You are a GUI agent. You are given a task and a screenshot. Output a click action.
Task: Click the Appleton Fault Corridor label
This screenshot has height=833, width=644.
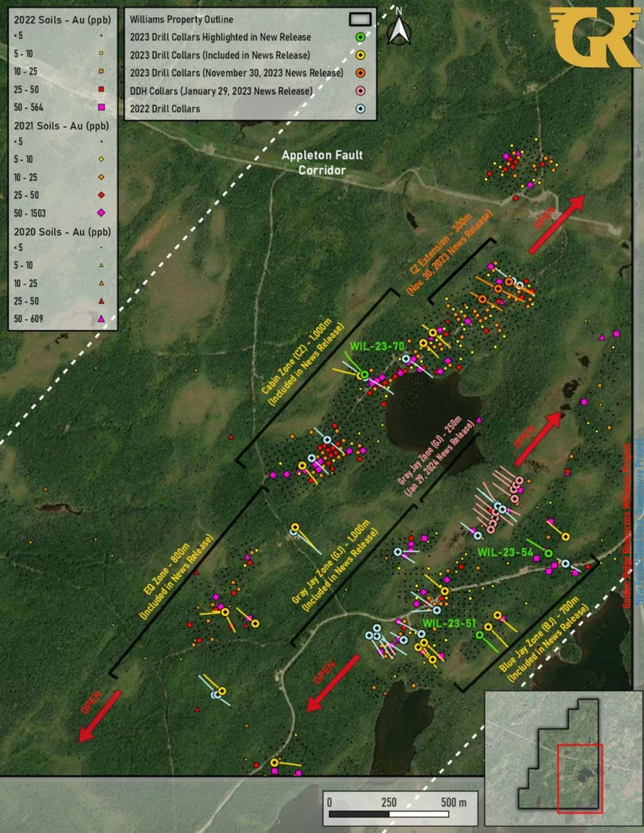[322, 163]
